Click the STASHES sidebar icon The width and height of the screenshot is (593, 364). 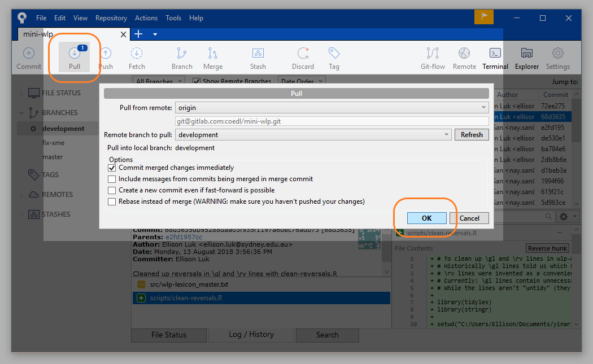pyautogui.click(x=34, y=214)
